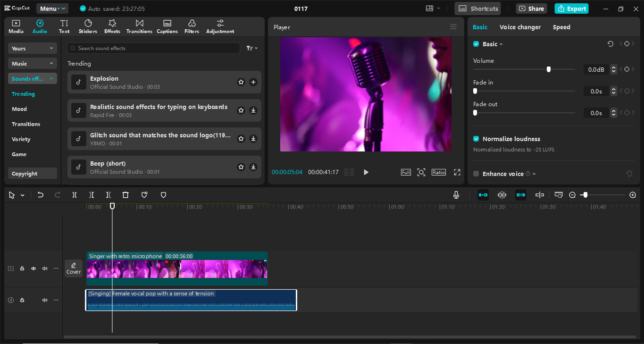
Task: Open the Ratio options in Player
Action: point(439,172)
